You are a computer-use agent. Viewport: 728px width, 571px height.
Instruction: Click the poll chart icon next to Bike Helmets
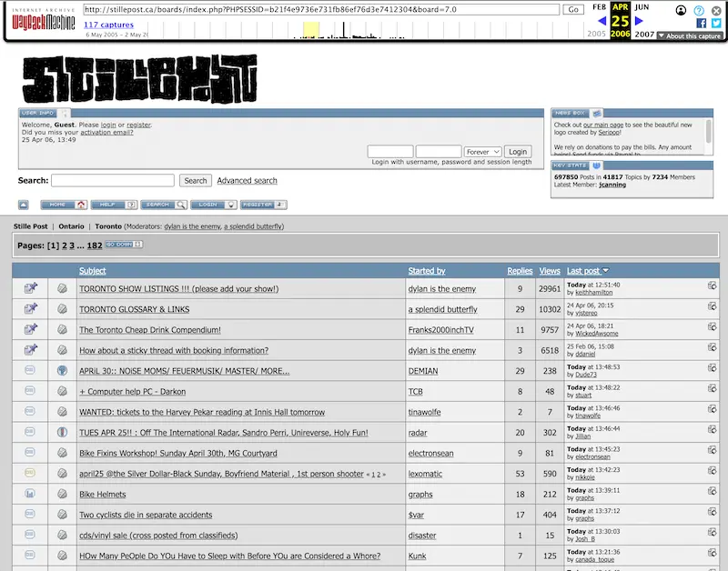tap(30, 494)
